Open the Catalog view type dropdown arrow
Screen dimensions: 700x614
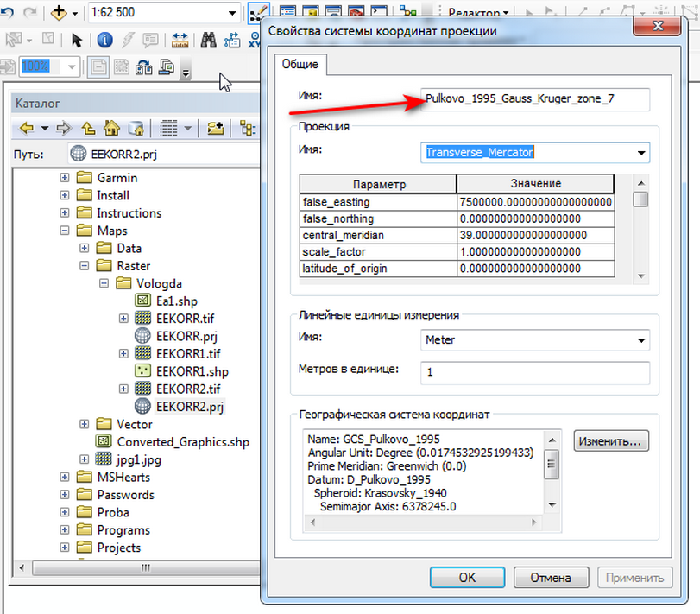pos(187,129)
